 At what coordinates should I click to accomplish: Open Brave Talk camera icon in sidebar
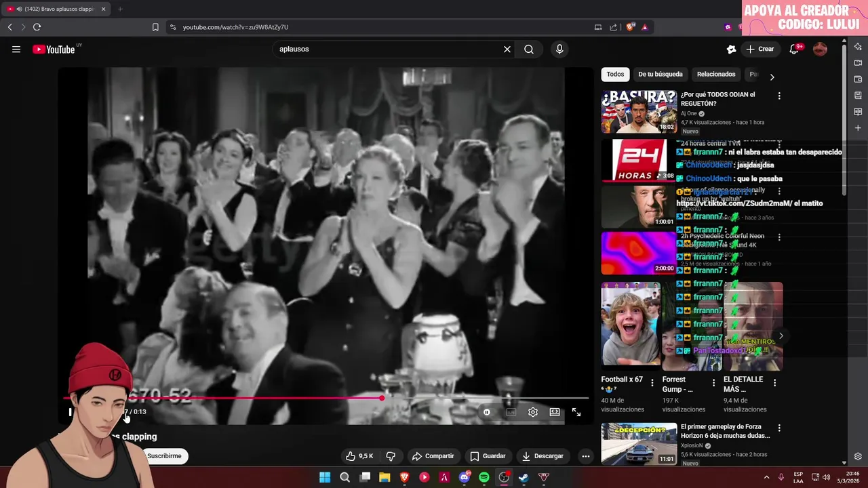858,63
